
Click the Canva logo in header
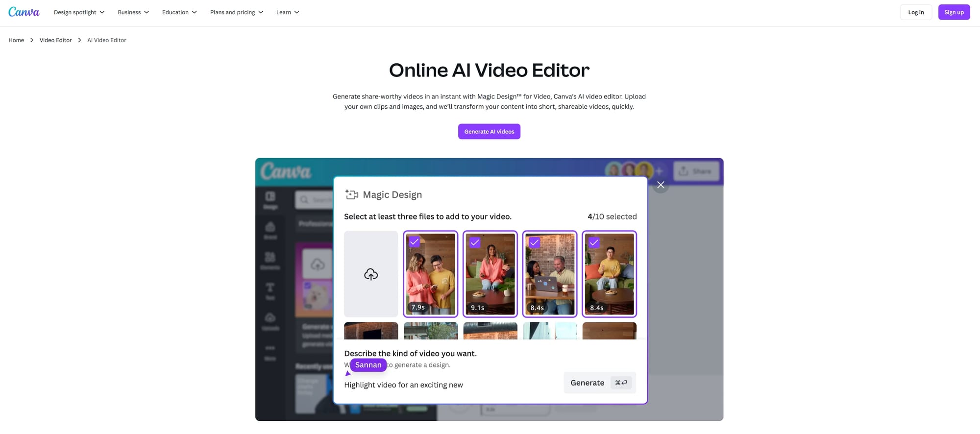[x=24, y=12]
